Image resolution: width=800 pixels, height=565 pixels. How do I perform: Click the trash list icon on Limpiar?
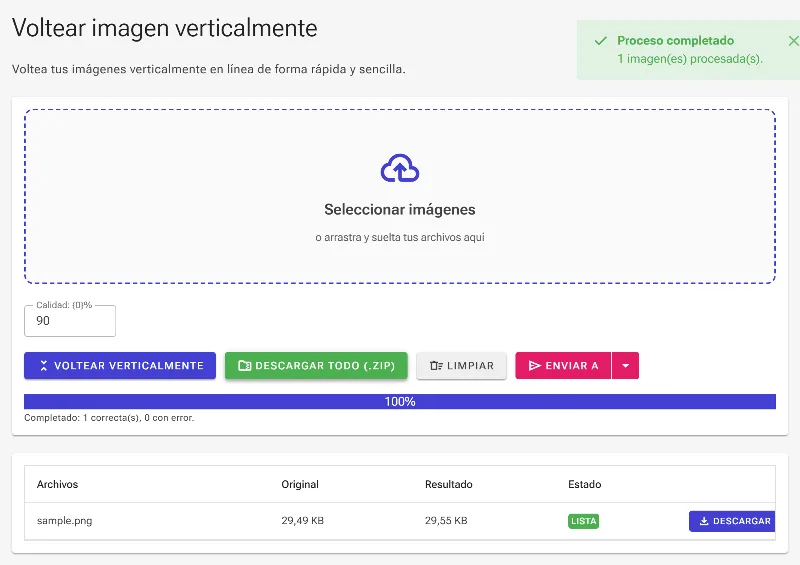coord(436,365)
